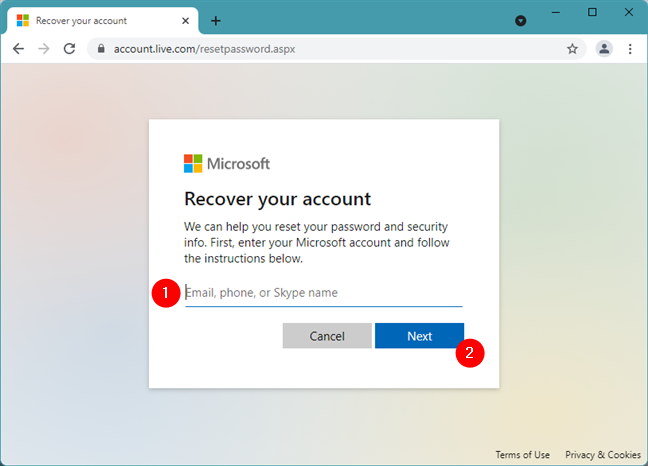Open the Terms of Use link

523,455
